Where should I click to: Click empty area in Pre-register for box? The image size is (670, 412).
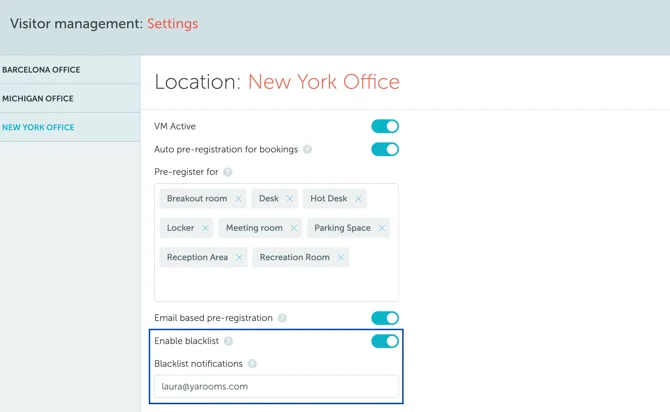[x=276, y=285]
